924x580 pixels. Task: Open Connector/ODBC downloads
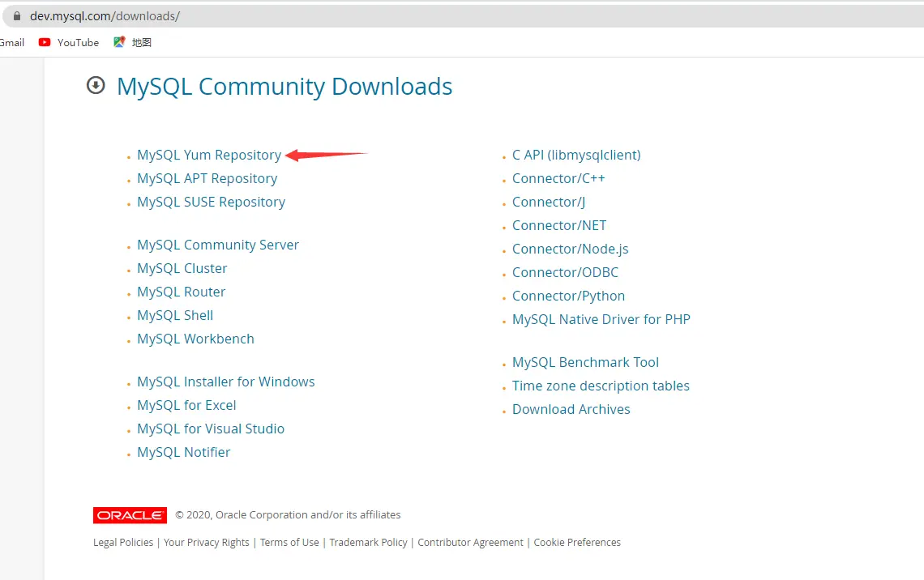click(x=565, y=273)
